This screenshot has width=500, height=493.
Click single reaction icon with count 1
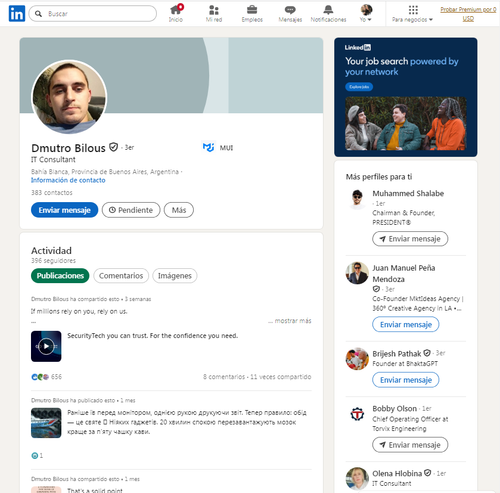[35, 456]
